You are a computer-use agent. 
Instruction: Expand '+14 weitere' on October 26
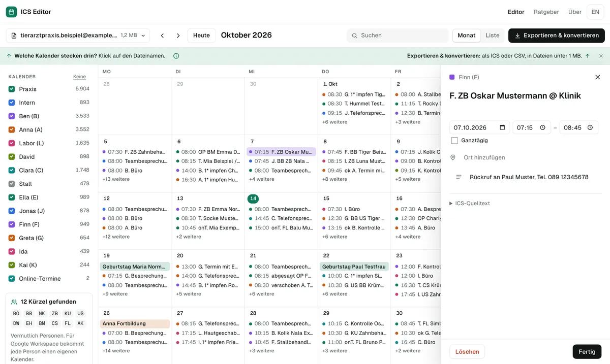pos(116,351)
